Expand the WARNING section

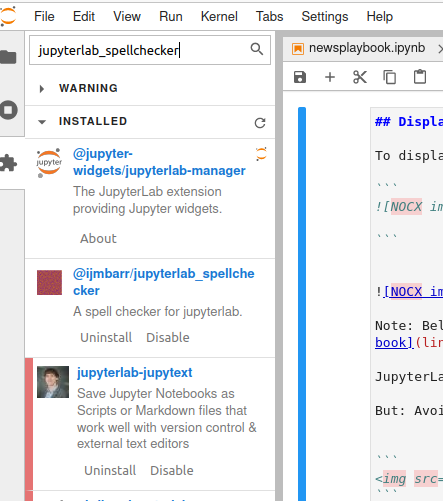pyautogui.click(x=42, y=89)
